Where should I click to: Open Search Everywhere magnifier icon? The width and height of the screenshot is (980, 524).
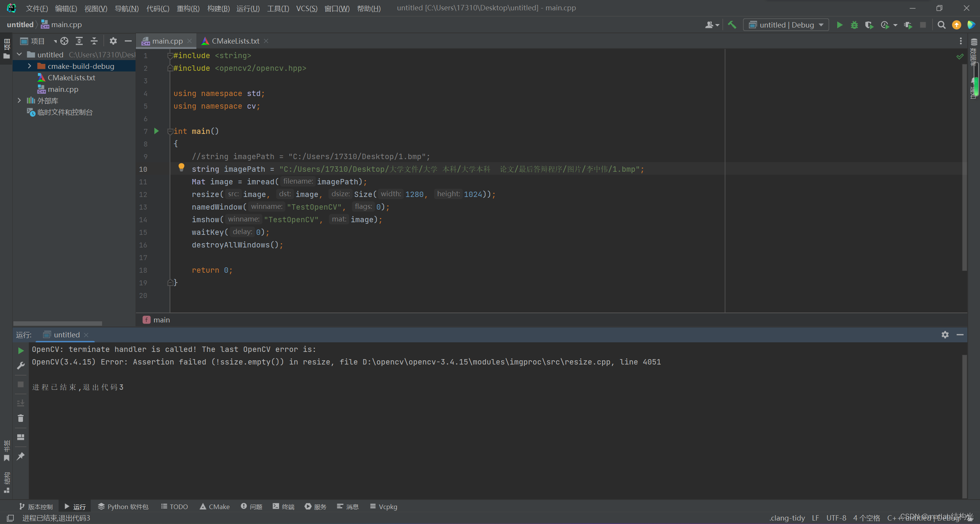tap(942, 25)
